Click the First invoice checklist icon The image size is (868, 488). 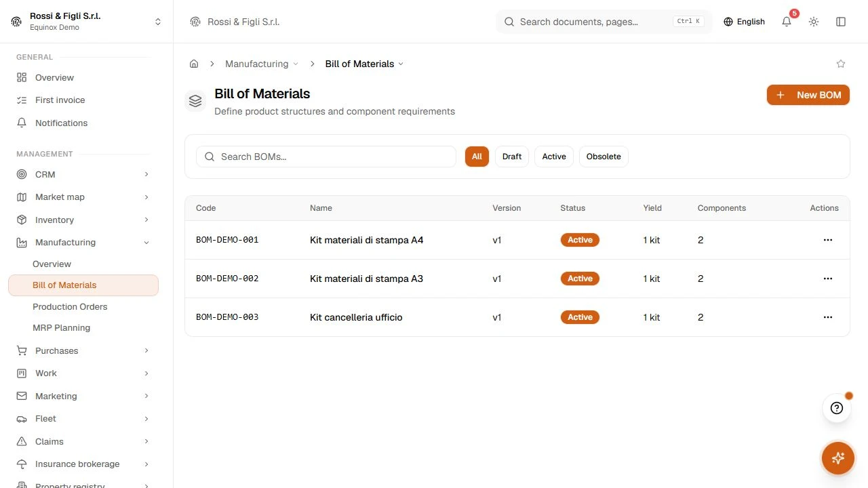(22, 100)
